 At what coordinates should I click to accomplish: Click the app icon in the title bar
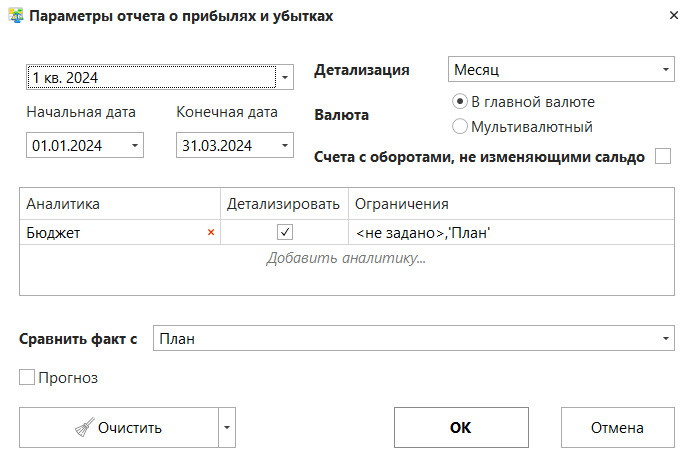[15, 16]
